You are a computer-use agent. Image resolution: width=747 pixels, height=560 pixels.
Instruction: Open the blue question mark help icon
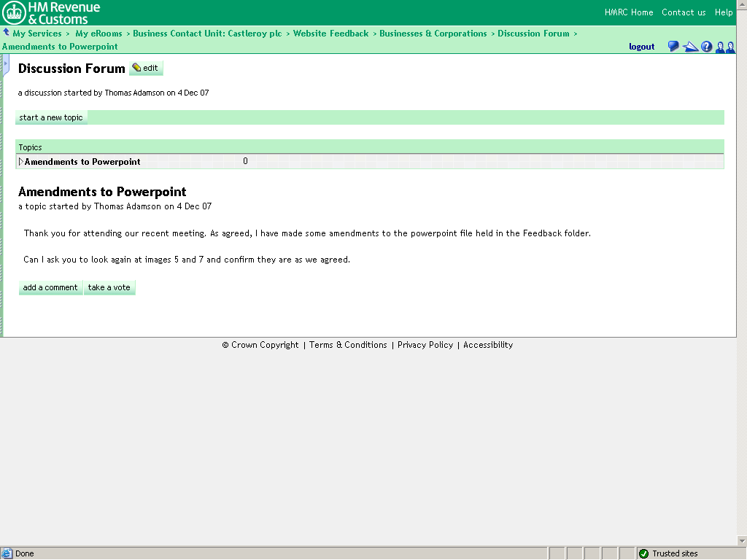coord(706,47)
